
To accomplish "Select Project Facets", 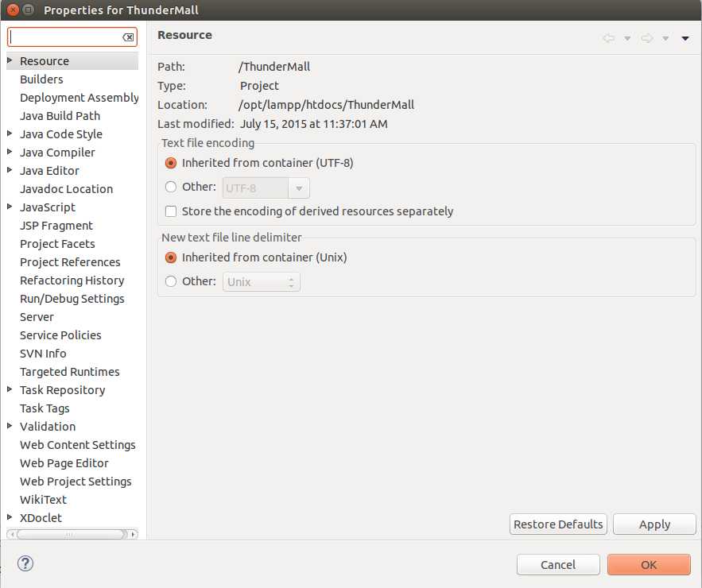I will pos(57,244).
